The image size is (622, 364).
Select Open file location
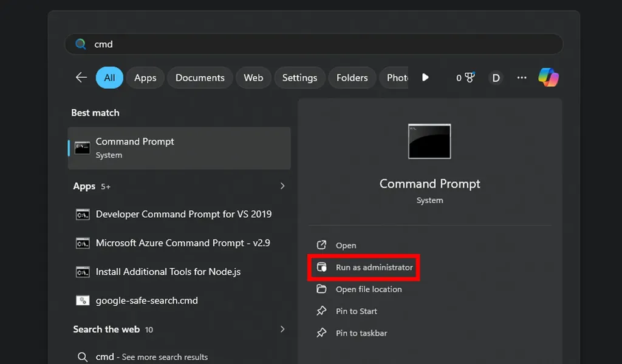click(368, 289)
